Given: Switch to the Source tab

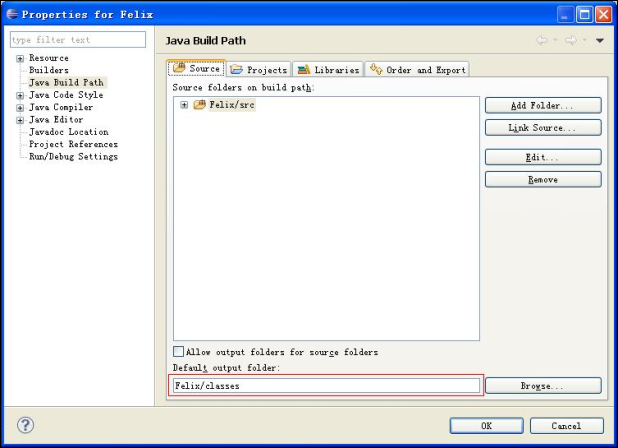Looking at the screenshot, I should [x=196, y=69].
